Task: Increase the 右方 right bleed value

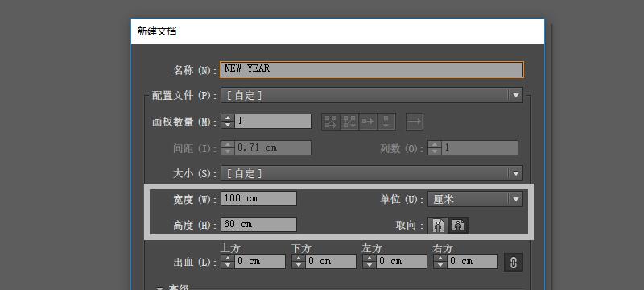Action: (440, 258)
